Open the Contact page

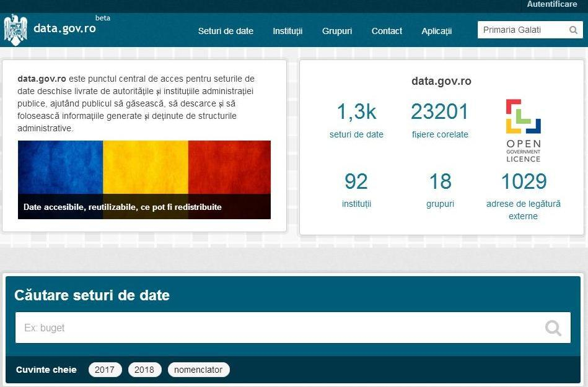tap(387, 30)
